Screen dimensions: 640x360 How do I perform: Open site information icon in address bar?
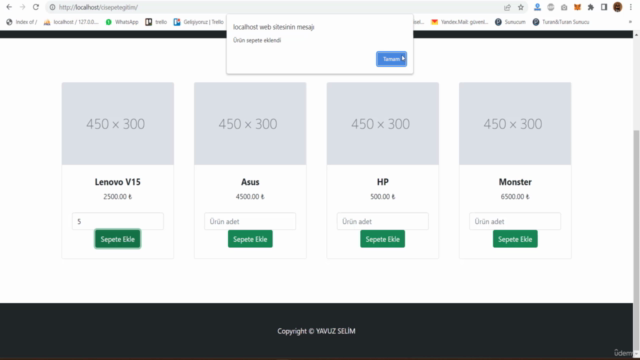point(52,7)
